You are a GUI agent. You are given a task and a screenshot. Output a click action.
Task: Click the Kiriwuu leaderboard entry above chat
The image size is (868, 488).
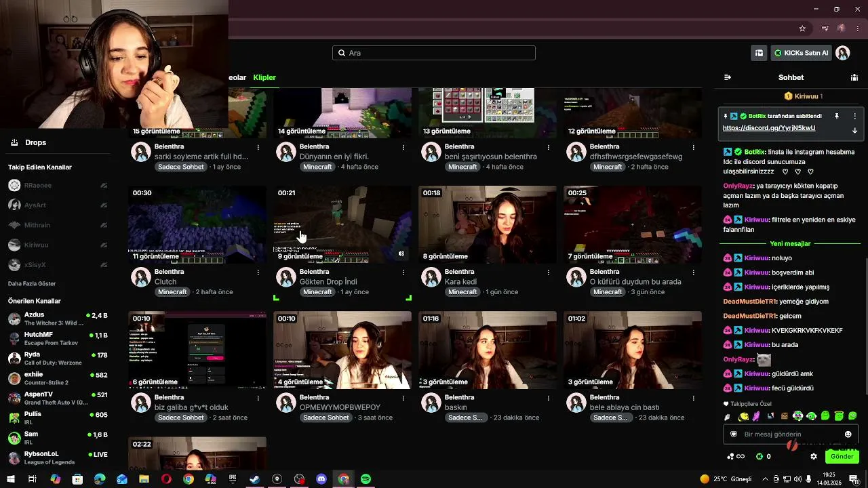pos(804,96)
